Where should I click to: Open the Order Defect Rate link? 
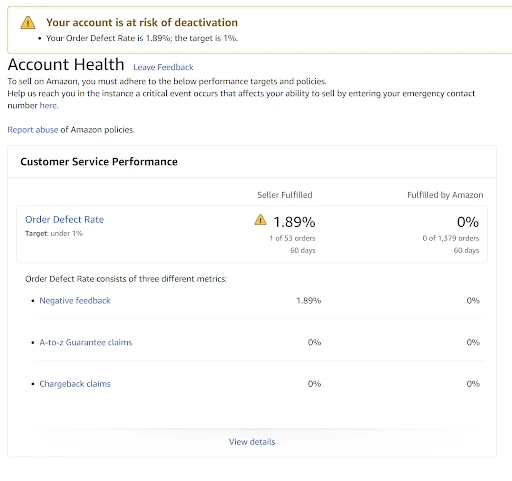(x=65, y=219)
